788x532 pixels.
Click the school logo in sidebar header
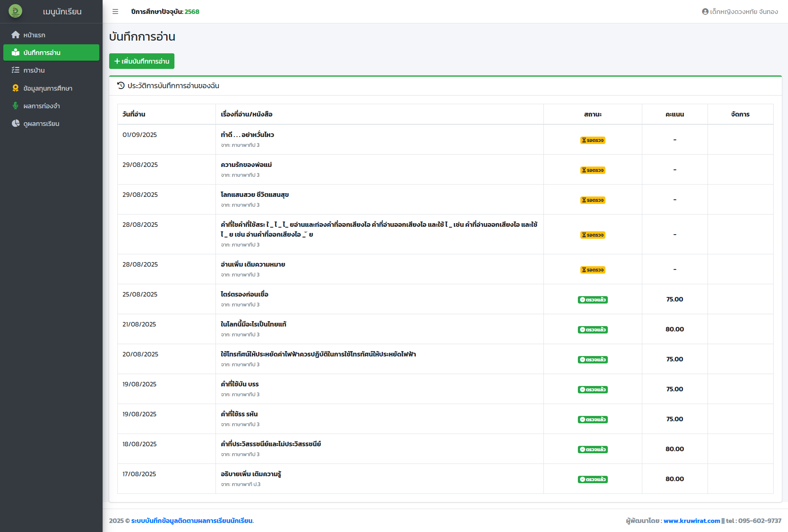pos(15,11)
